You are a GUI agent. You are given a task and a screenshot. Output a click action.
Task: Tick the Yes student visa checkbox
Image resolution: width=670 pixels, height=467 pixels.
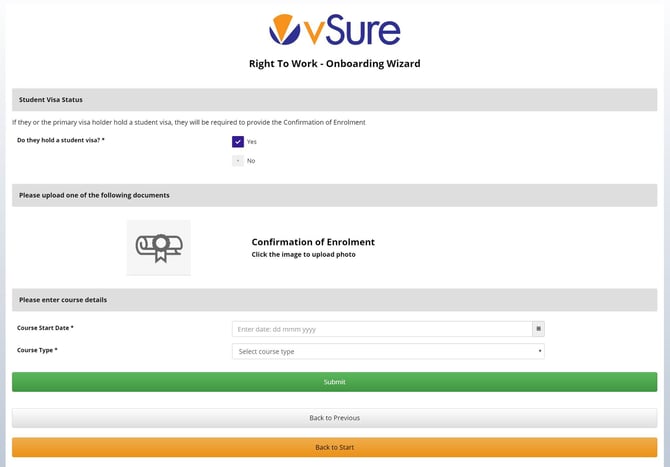pos(237,142)
